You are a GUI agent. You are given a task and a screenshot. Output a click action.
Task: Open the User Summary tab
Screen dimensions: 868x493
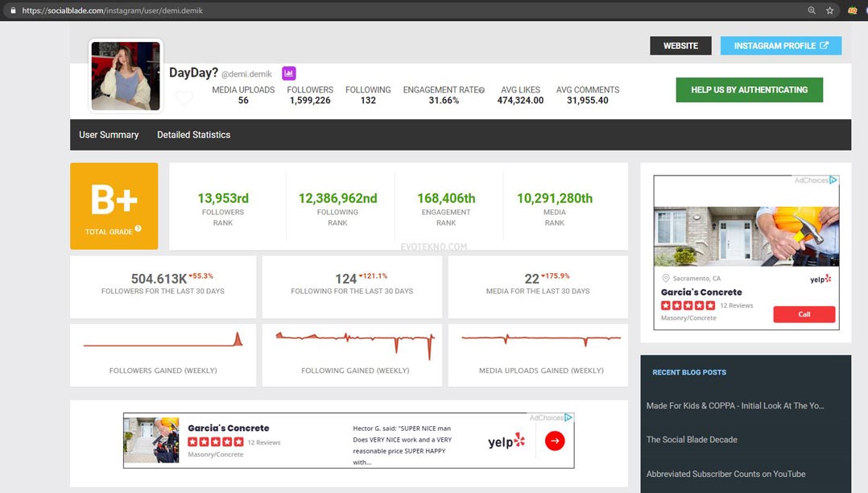click(x=109, y=135)
